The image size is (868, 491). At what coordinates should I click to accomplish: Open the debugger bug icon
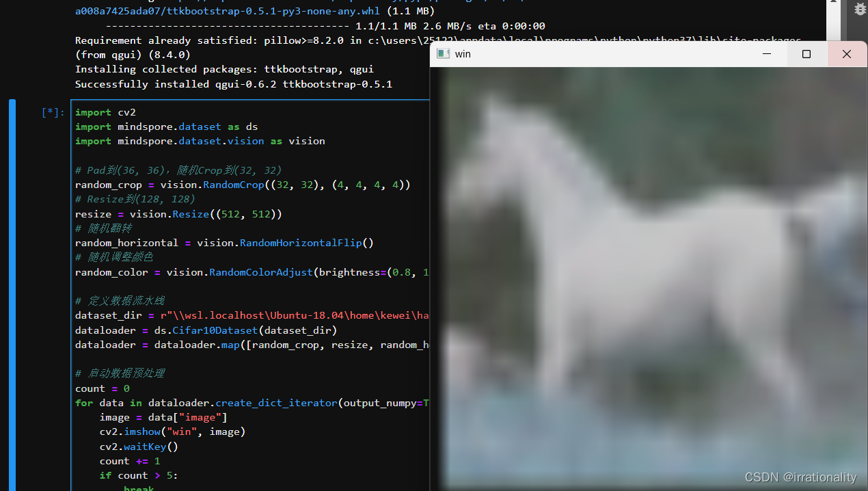[860, 9]
